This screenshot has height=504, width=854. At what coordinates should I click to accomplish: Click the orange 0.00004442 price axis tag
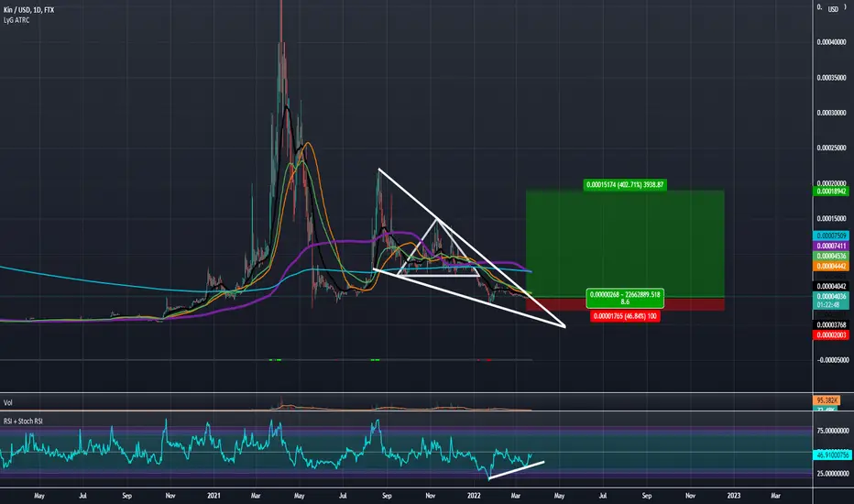[830, 267]
